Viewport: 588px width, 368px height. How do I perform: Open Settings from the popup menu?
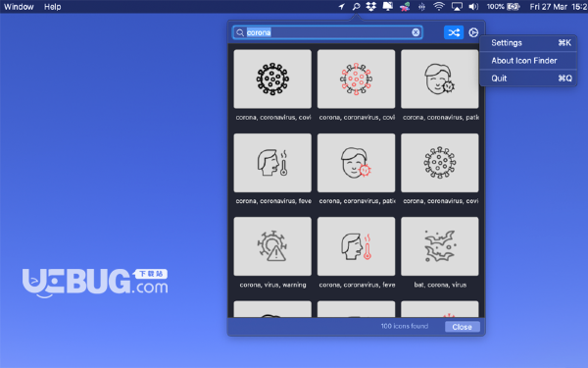pos(528,43)
